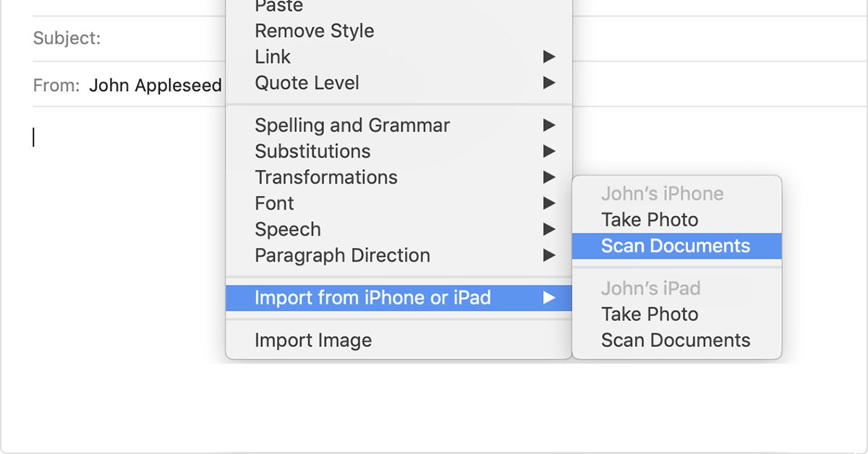The image size is (868, 454).
Task: Expand the Spelling and Grammar submenu arrow
Action: click(549, 125)
